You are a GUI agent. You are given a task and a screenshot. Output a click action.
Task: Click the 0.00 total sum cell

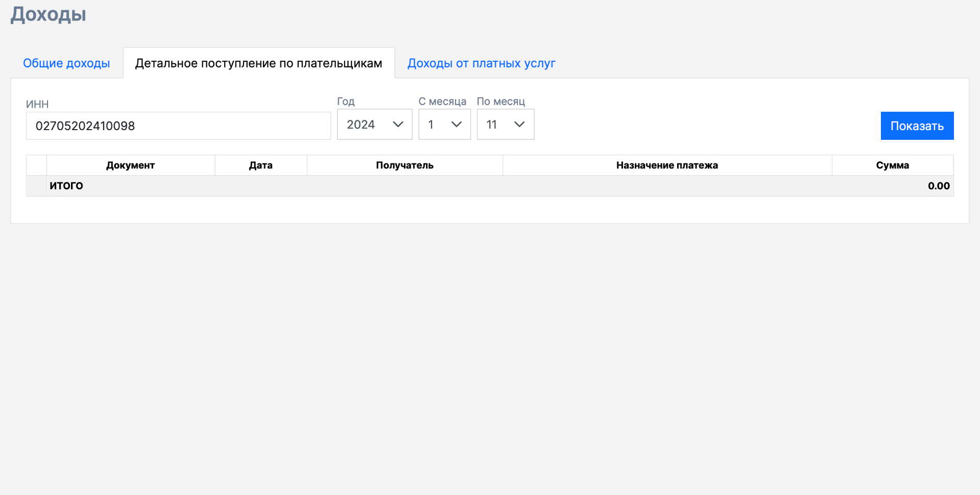[938, 186]
